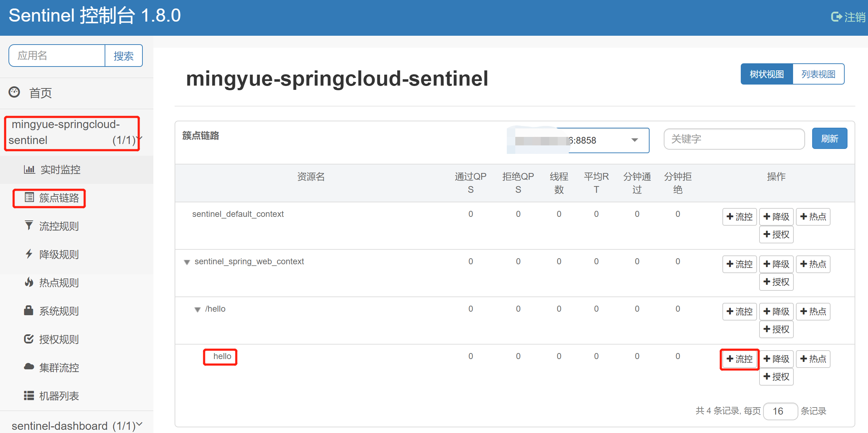Screen dimensions: 868x433
Task: Collapse sentinel_spring_web_context tree node
Action: [x=187, y=262]
